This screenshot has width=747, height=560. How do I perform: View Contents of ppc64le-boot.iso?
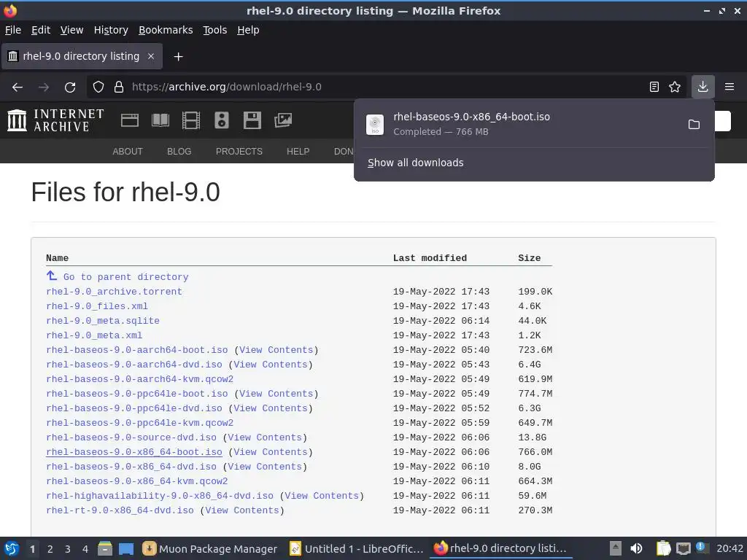tap(276, 394)
